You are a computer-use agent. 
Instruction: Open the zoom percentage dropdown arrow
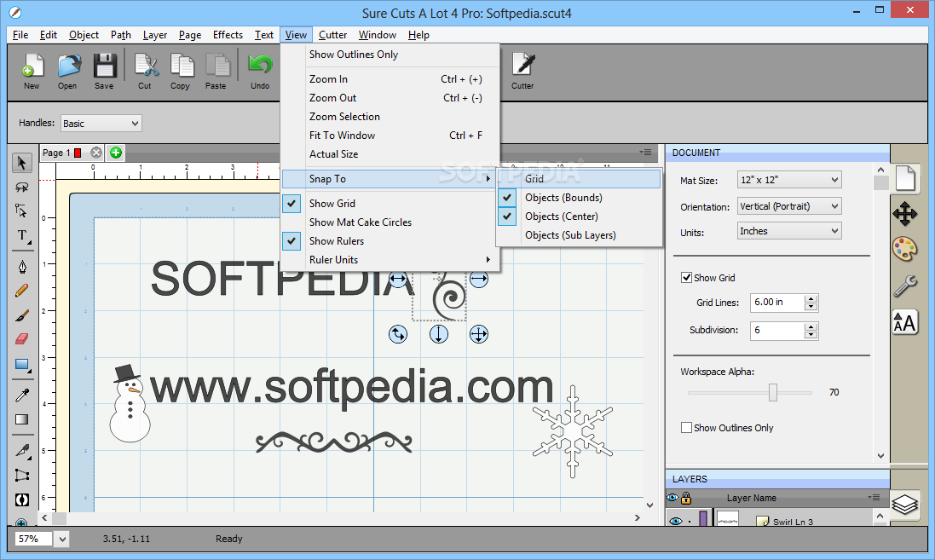click(x=62, y=540)
